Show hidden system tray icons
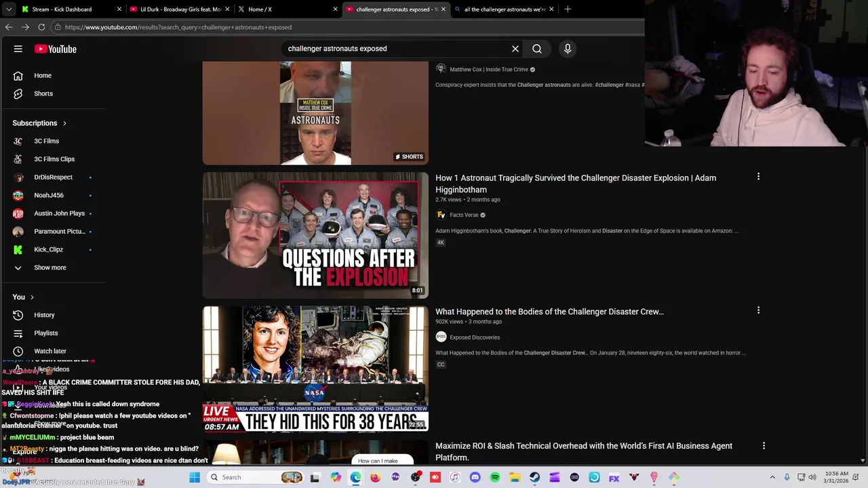Viewport: 868px width, 488px height. coord(772,477)
